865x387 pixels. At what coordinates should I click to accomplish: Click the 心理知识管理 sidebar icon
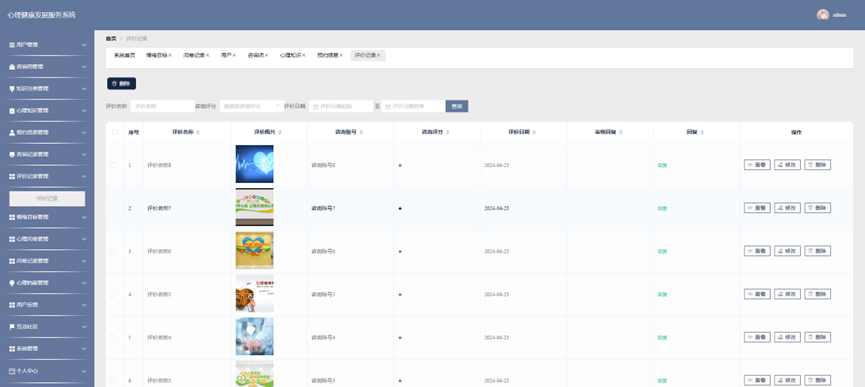[x=12, y=111]
